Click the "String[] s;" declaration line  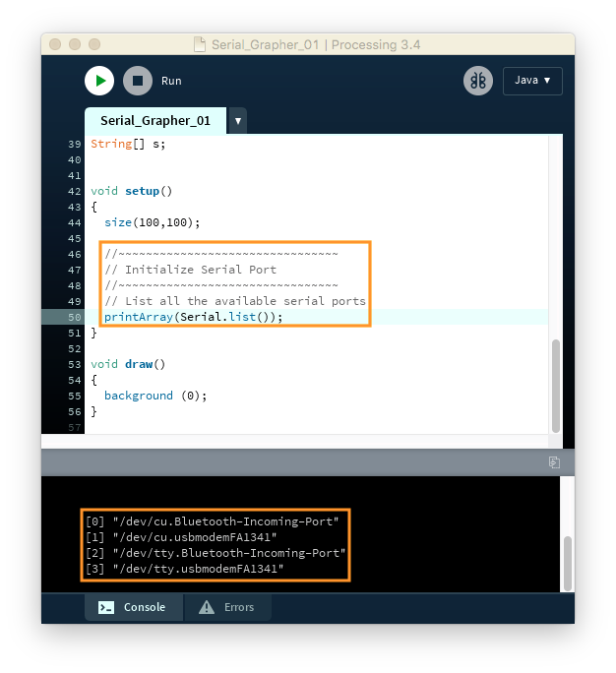[x=128, y=144]
